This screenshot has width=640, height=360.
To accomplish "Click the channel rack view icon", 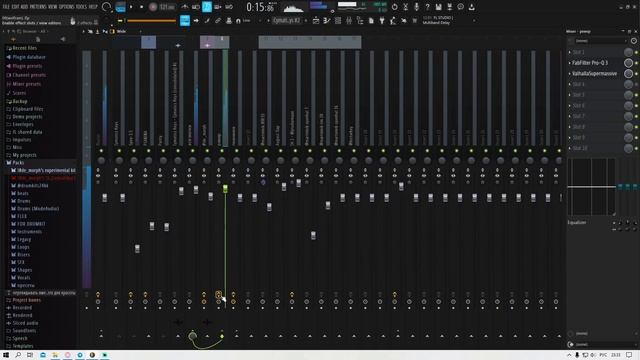I will pos(338,20).
